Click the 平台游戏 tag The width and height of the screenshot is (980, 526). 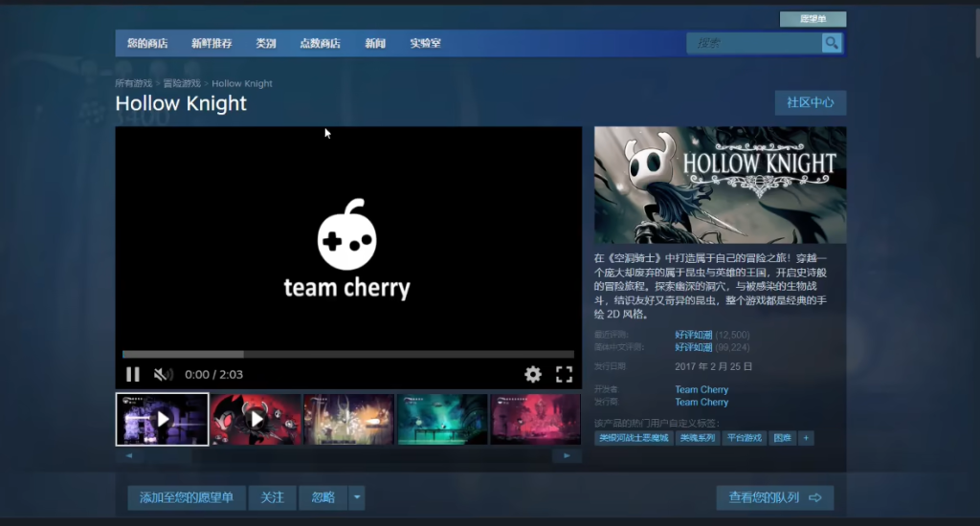point(744,438)
